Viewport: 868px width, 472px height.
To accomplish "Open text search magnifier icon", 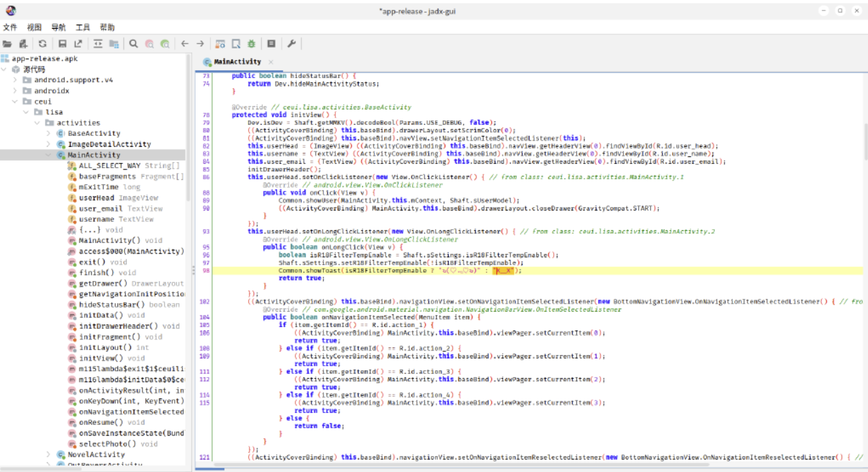I will point(134,44).
